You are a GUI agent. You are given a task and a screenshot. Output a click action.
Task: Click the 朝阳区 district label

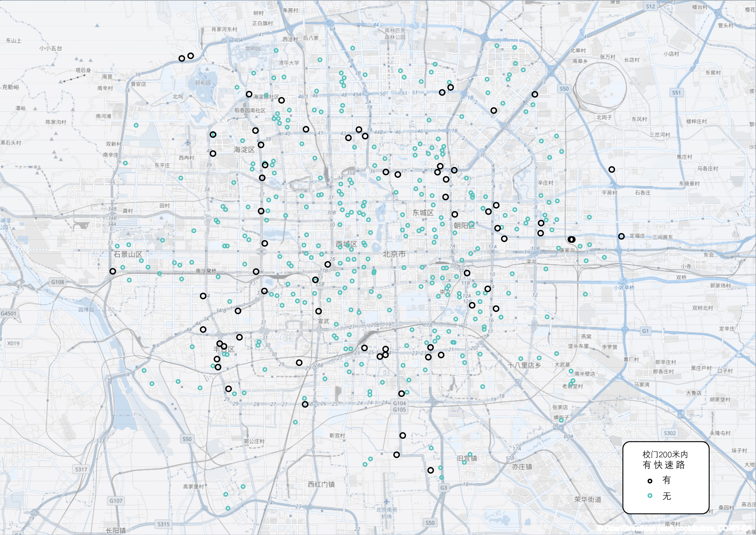pos(464,226)
